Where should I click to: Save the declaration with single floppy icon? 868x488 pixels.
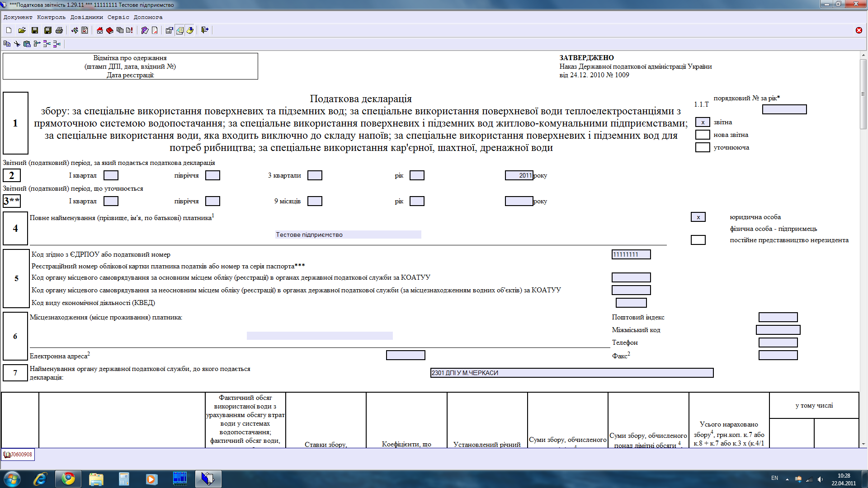pos(35,30)
